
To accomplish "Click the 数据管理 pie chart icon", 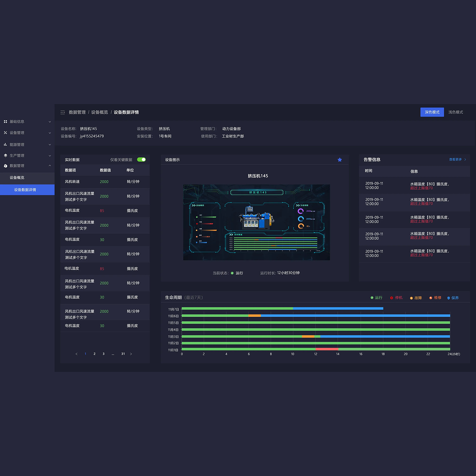I will tap(5, 166).
